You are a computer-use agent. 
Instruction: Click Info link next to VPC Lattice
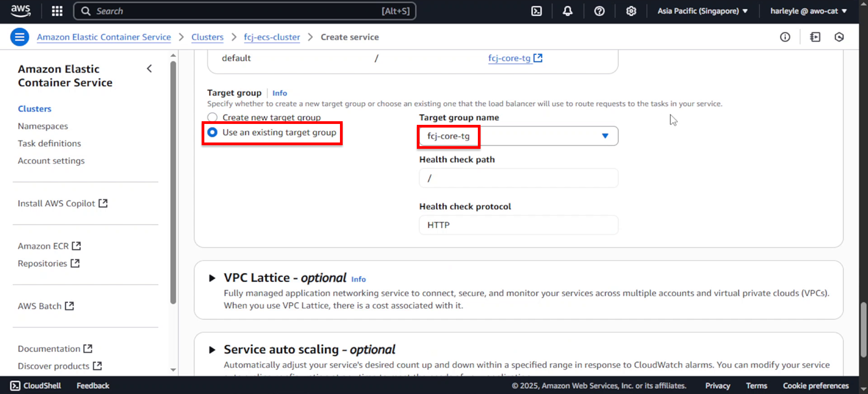coord(359,279)
